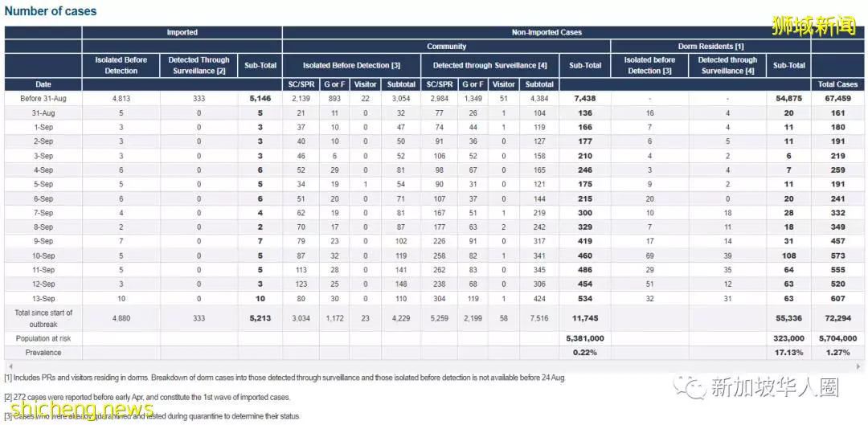The height and width of the screenshot is (425, 868).
Task: Click the 31-Aug total cases value '161'
Action: tap(837, 113)
